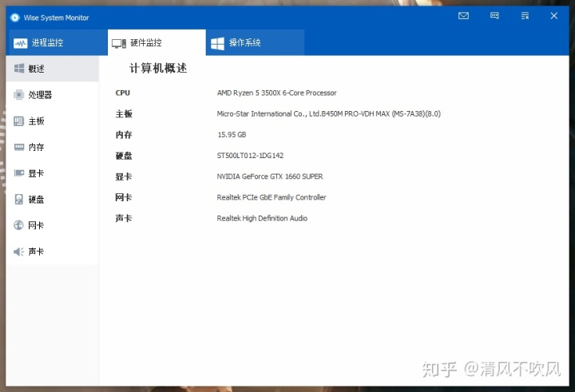The width and height of the screenshot is (575, 392).
Task: Close the Wise System Monitor window
Action: pos(554,16)
